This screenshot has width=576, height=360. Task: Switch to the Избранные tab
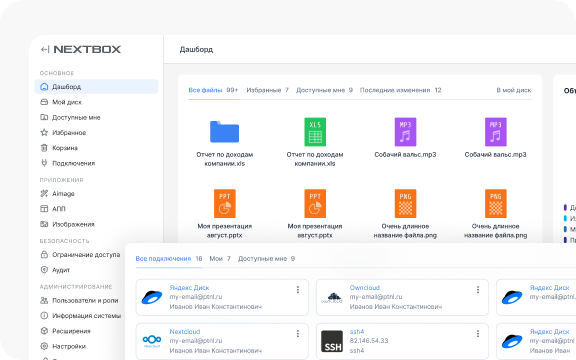pyautogui.click(x=267, y=90)
